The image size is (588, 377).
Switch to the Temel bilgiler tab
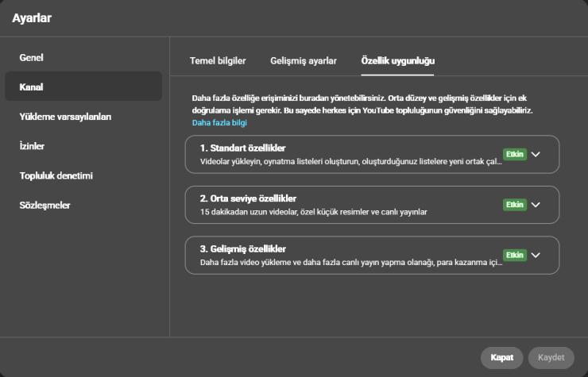218,60
